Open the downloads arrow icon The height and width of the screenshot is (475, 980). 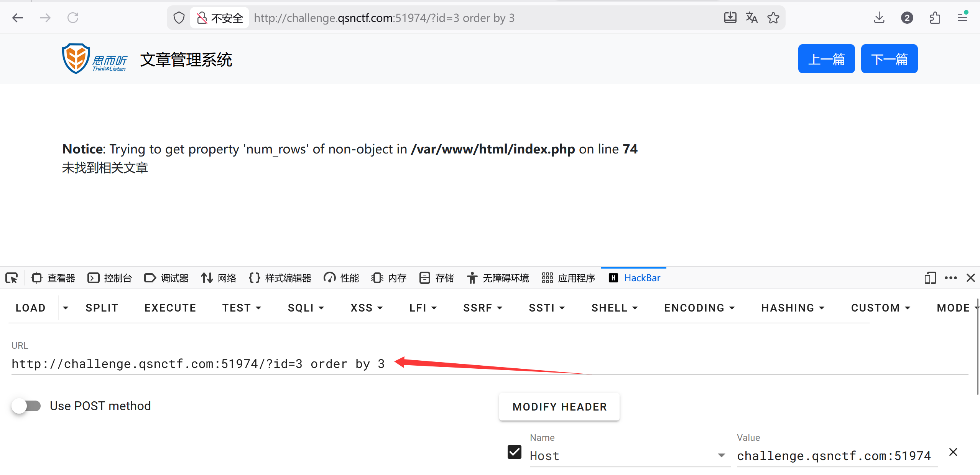pyautogui.click(x=879, y=18)
